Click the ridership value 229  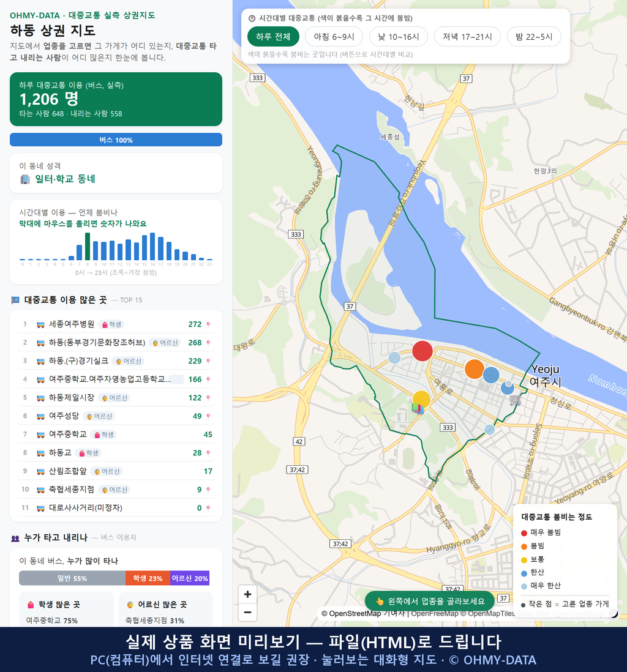[x=195, y=361]
